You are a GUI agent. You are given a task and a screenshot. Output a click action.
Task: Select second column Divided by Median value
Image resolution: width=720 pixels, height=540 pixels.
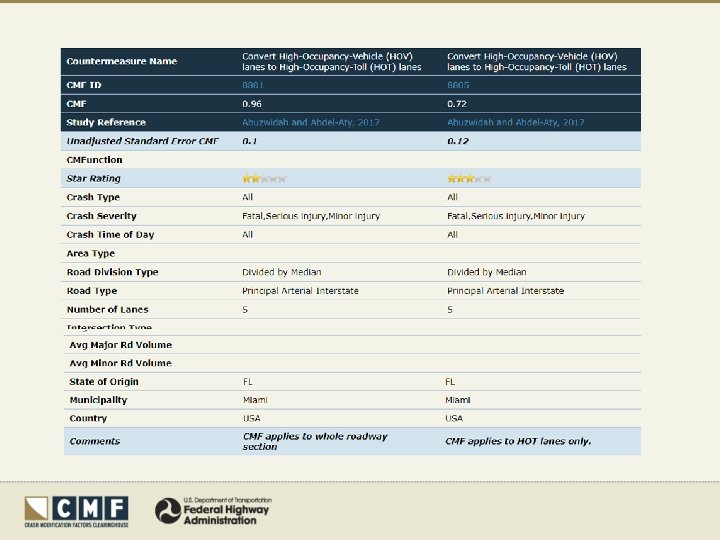click(487, 272)
